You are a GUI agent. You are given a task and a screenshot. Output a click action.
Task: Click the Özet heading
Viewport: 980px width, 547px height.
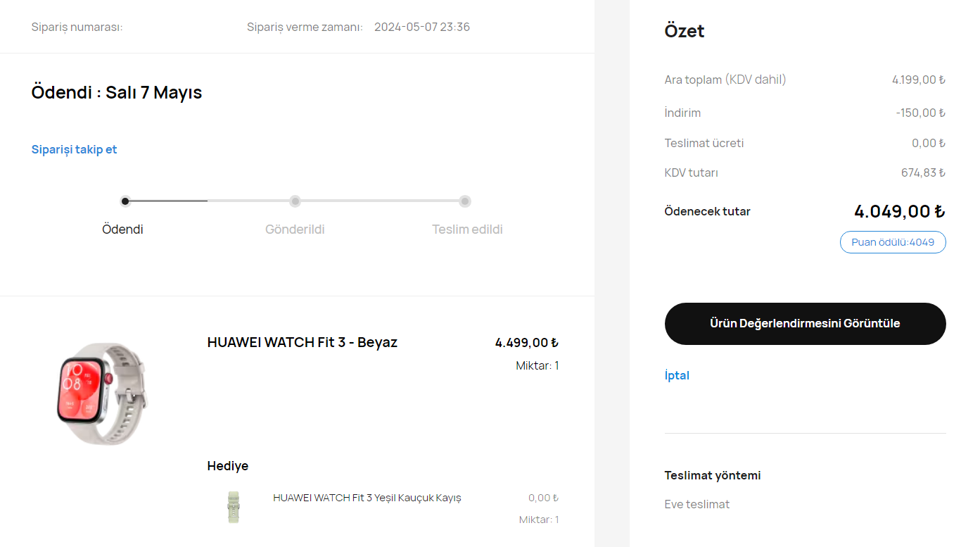pos(685,31)
